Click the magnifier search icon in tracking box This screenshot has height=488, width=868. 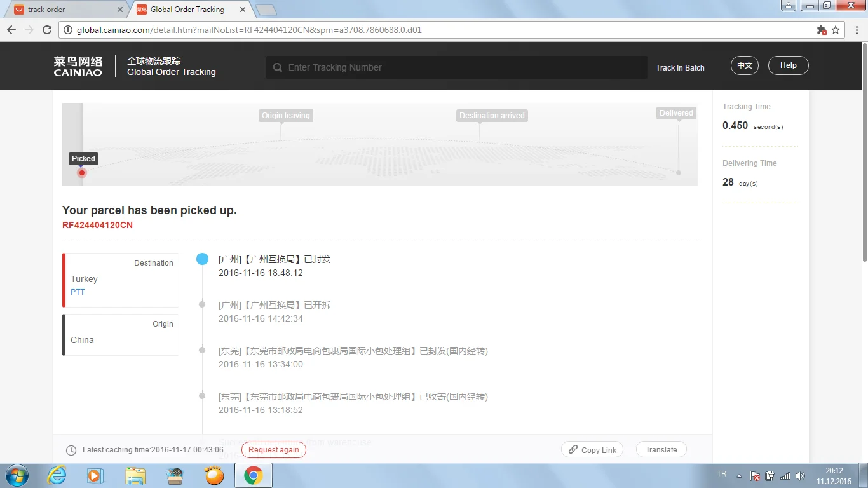(278, 67)
